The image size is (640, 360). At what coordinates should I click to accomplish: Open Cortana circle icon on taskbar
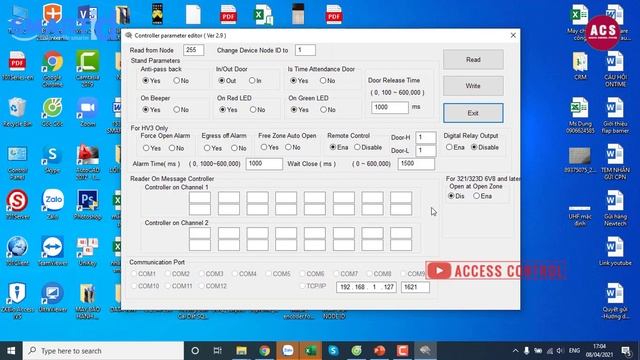(x=195, y=351)
